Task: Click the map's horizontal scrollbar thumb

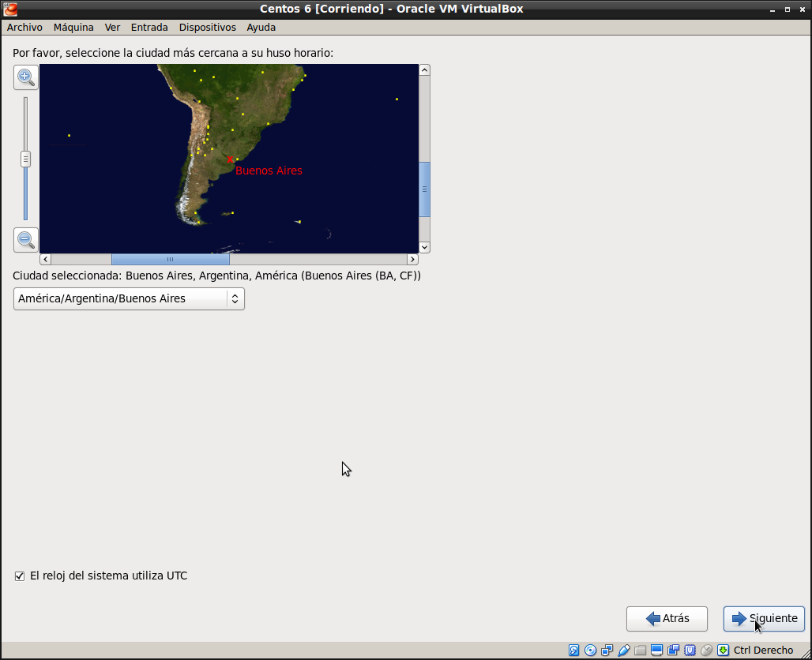Action: [170, 259]
